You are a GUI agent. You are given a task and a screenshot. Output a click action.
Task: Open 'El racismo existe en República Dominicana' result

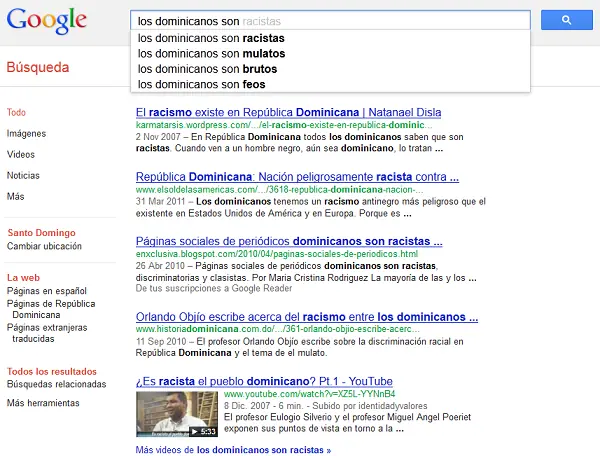[289, 112]
